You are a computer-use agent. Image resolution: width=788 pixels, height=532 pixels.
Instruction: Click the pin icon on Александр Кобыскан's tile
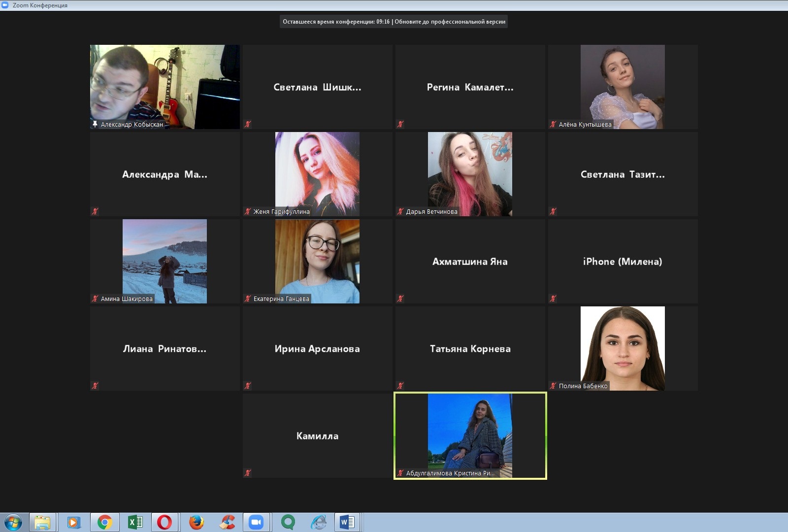[x=95, y=124]
